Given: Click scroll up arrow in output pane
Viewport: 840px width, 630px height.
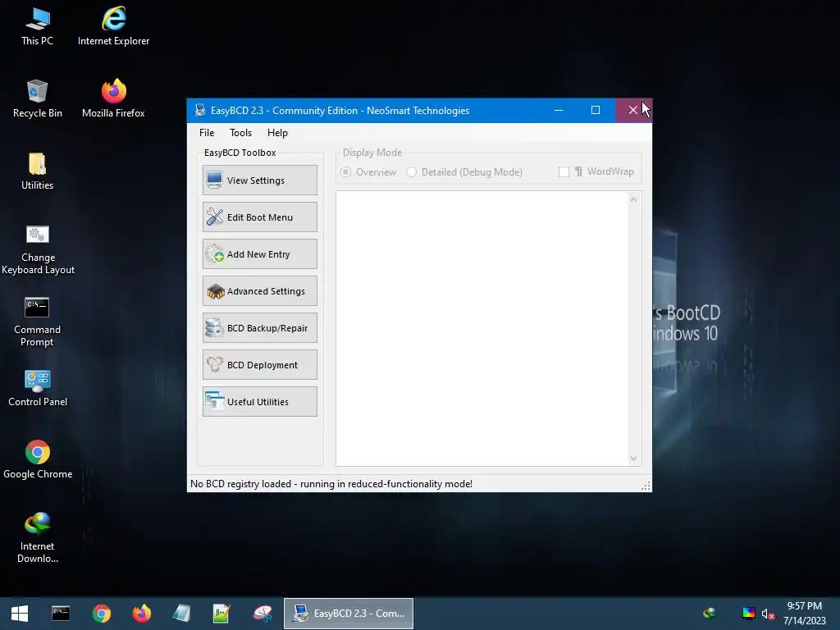Looking at the screenshot, I should (634, 199).
